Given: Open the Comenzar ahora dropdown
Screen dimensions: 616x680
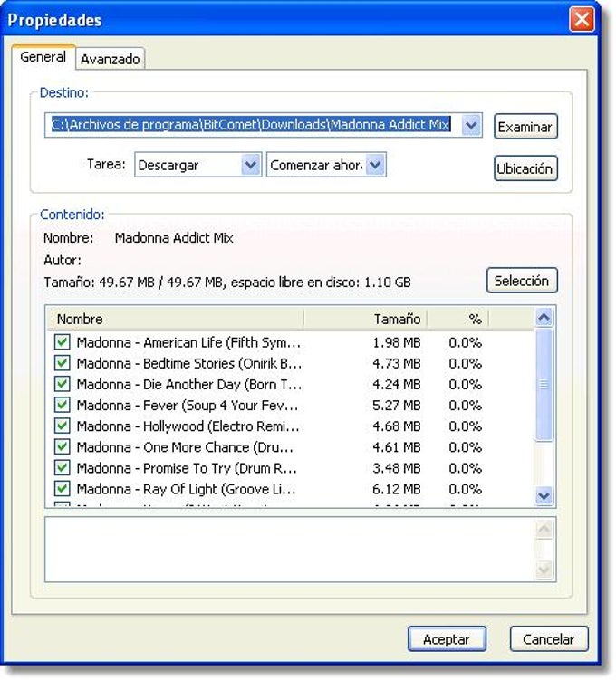Looking at the screenshot, I should pos(375,165).
